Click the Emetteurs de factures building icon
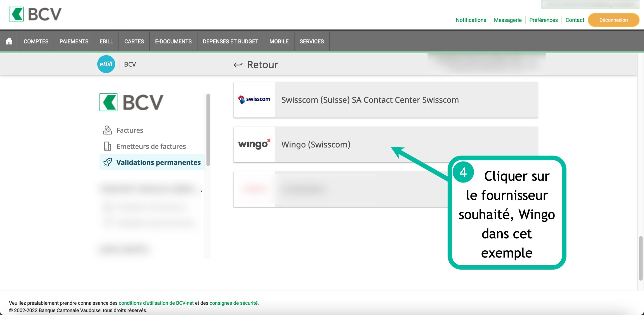The width and height of the screenshot is (644, 315). tap(107, 146)
